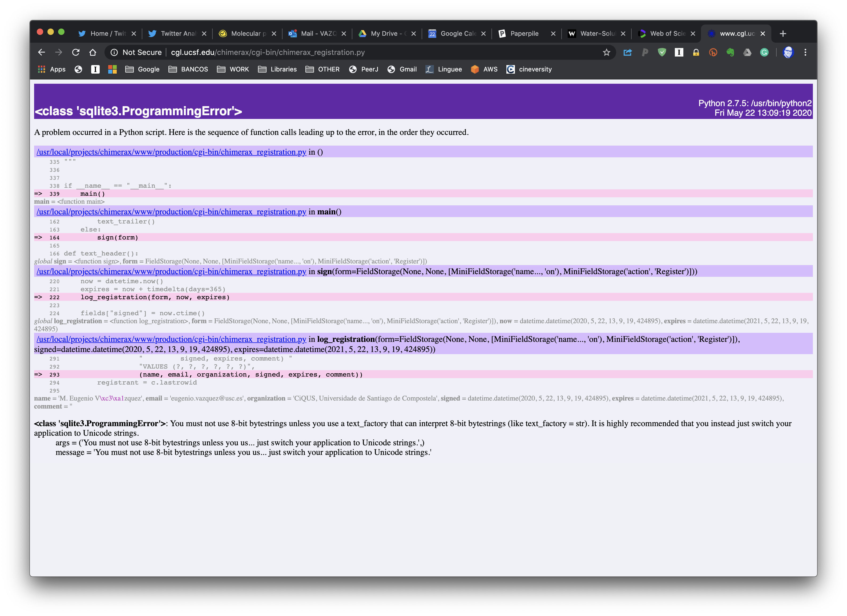Viewport: 847px width, 616px height.
Task: Click the browser reload button
Action: 76,52
